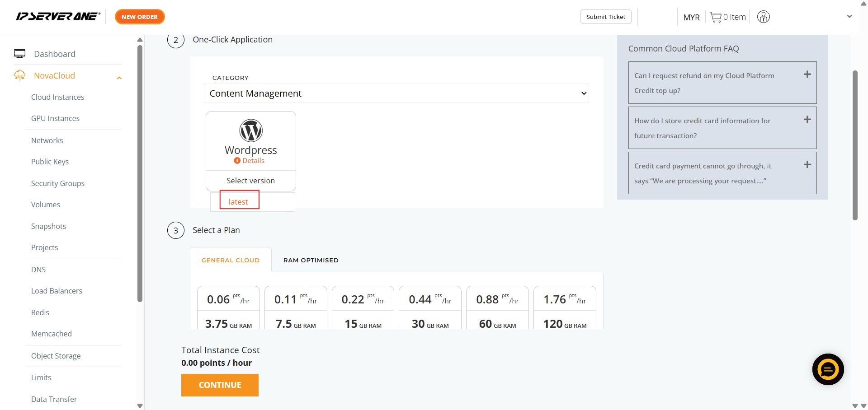Click the Dashboard monitor icon
Screen dimensions: 868x410
[19, 54]
